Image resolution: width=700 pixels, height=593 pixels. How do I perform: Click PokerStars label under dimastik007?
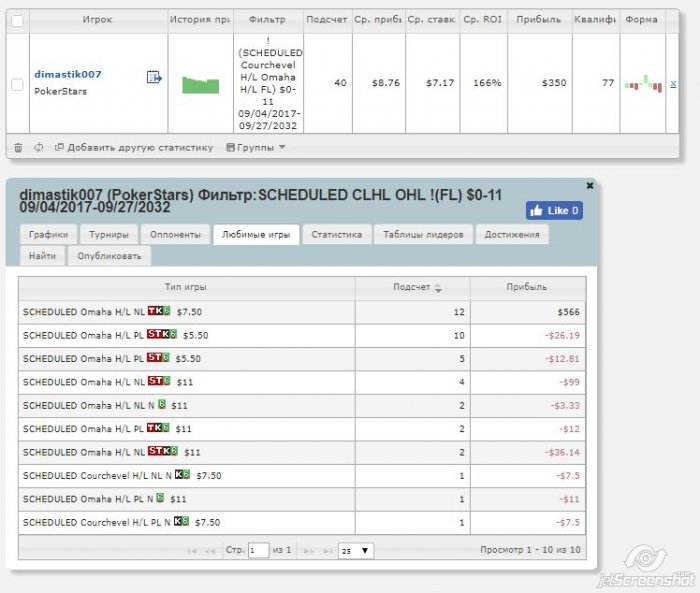[61, 92]
